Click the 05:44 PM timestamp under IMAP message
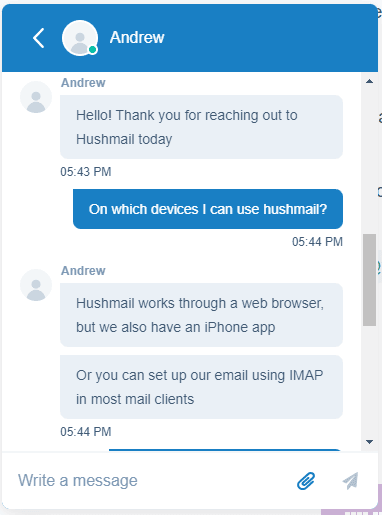382x515 pixels. click(86, 432)
